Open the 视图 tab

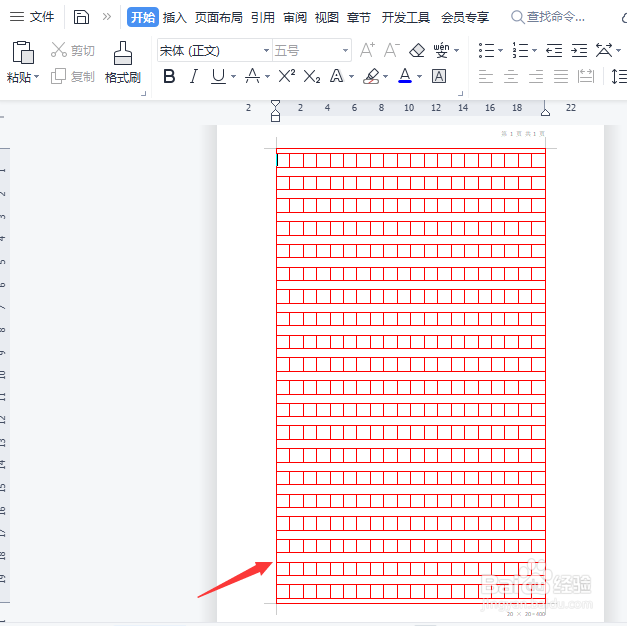coord(327,17)
